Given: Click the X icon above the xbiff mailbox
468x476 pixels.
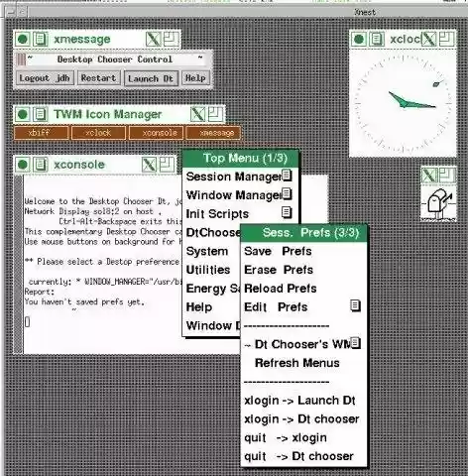Looking at the screenshot, I should point(429,176).
